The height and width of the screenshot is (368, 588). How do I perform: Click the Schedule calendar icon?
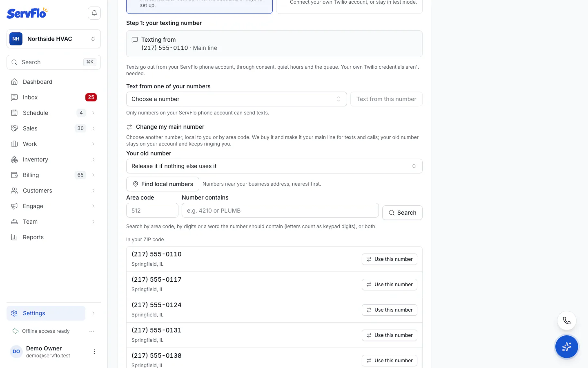point(14,113)
